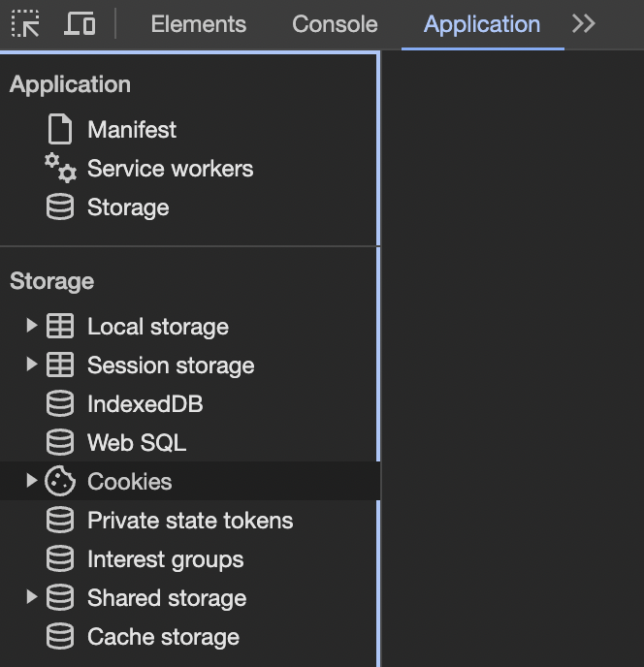Click the Service workers gears icon
Image resolution: width=644 pixels, height=667 pixels.
pos(60,168)
